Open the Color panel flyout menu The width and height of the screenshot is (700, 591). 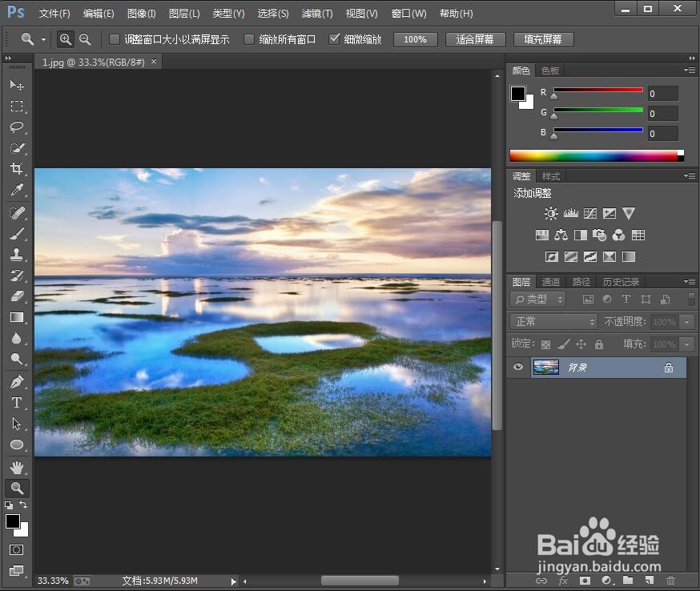(690, 70)
